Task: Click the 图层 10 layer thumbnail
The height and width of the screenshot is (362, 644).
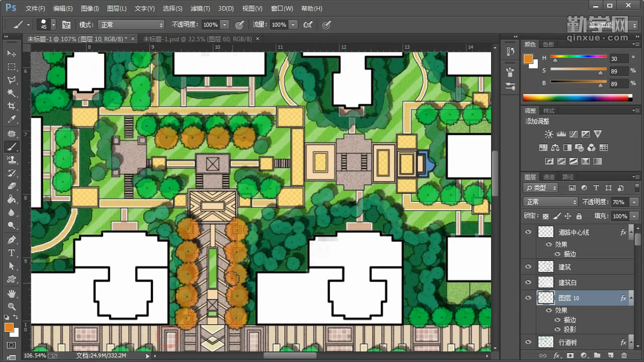Action: [x=546, y=298]
